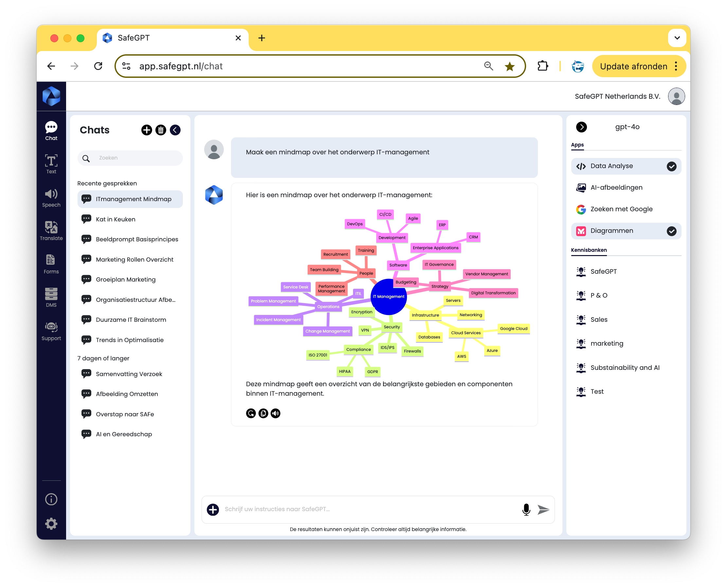The width and height of the screenshot is (727, 588).
Task: Open the Forms section in sidebar
Action: pyautogui.click(x=51, y=264)
